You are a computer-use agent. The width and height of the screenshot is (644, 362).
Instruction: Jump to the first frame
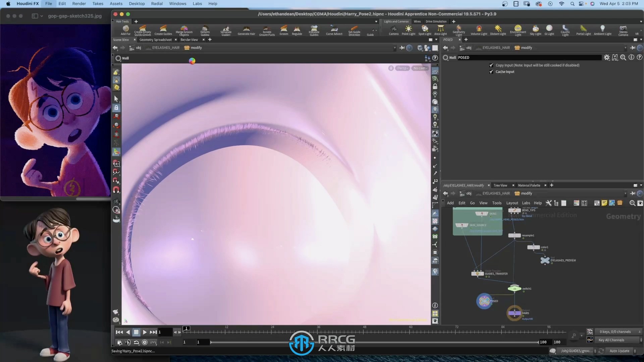point(119,332)
